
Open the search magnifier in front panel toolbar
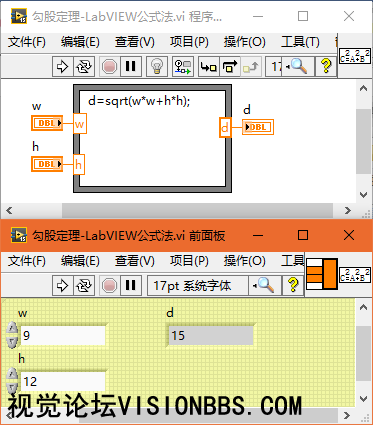[265, 286]
